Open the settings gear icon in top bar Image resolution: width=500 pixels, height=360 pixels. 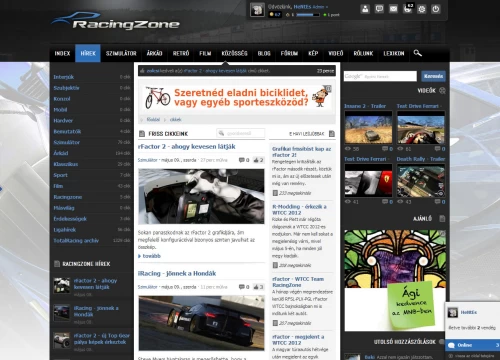pyautogui.click(x=422, y=9)
